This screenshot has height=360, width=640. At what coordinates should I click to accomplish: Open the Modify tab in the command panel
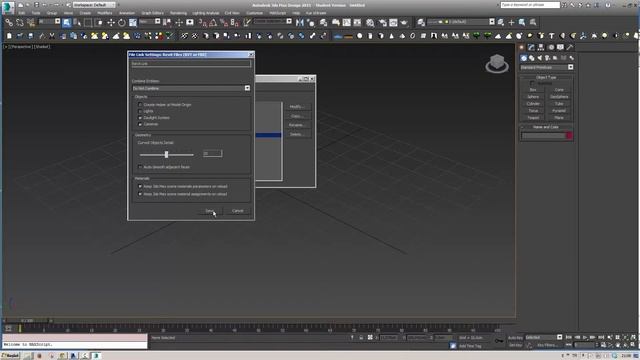531,47
